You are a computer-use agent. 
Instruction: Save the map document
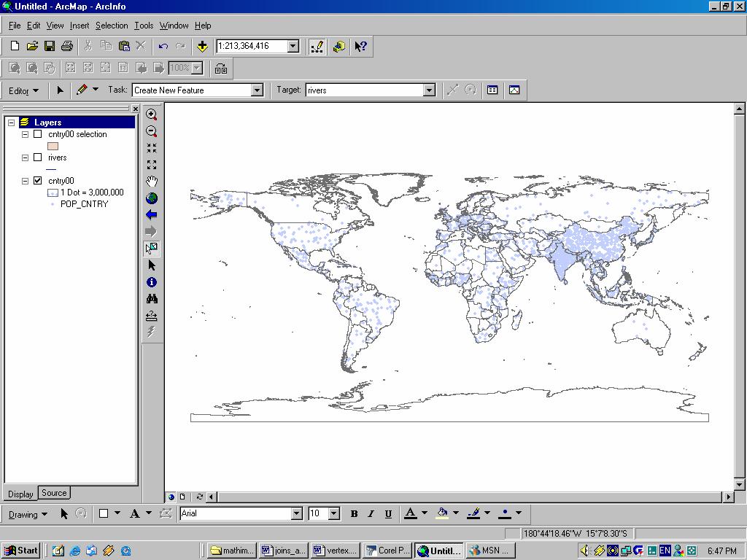pyautogui.click(x=50, y=46)
